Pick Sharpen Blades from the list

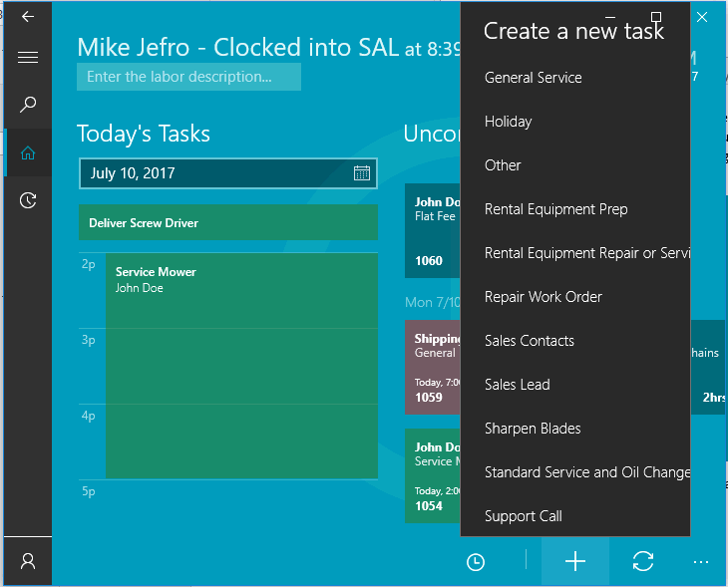pos(533,429)
